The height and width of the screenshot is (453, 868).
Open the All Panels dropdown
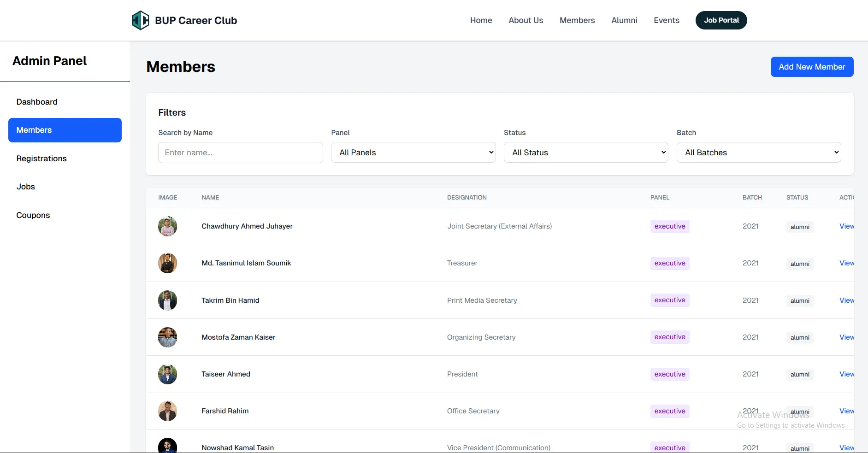coord(413,153)
